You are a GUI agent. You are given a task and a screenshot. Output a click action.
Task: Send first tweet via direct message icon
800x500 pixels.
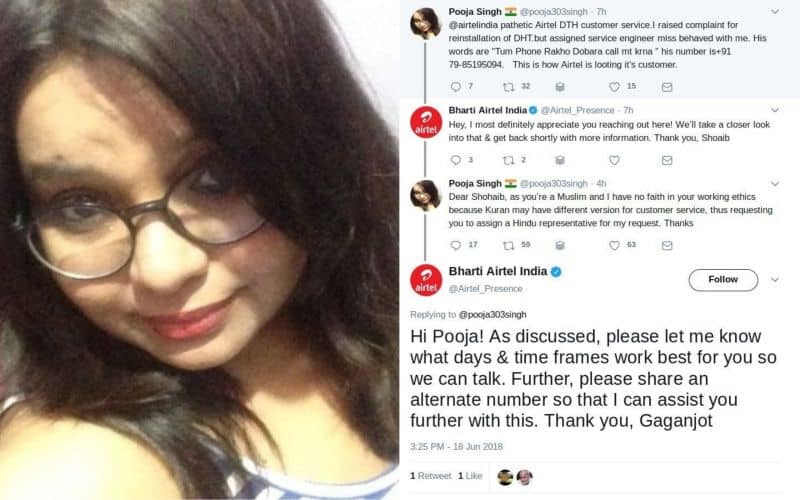click(667, 87)
